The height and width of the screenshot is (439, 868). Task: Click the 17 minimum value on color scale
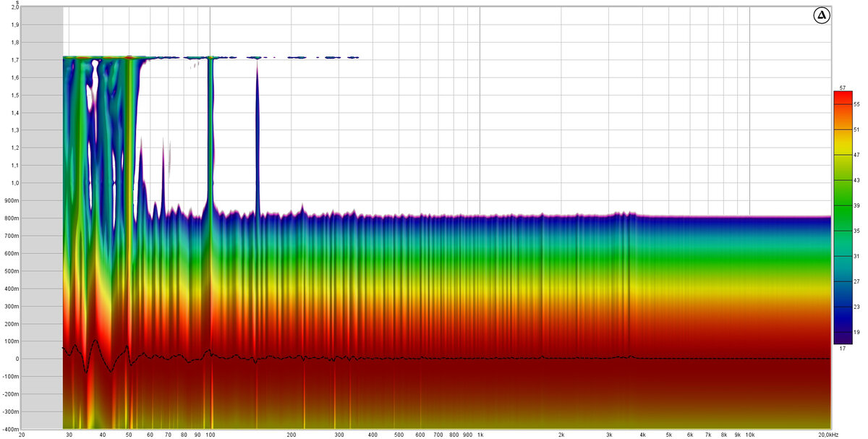(x=843, y=348)
